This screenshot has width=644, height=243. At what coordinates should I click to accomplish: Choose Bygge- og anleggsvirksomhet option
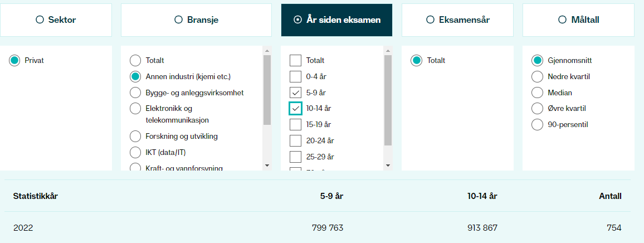(135, 93)
